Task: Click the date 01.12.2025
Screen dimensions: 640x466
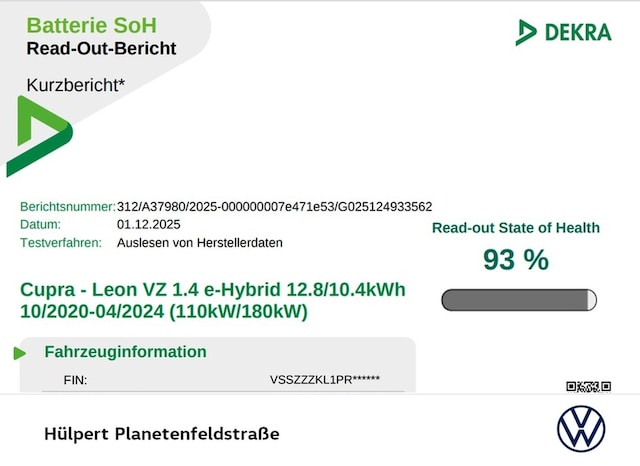Action: click(x=149, y=225)
